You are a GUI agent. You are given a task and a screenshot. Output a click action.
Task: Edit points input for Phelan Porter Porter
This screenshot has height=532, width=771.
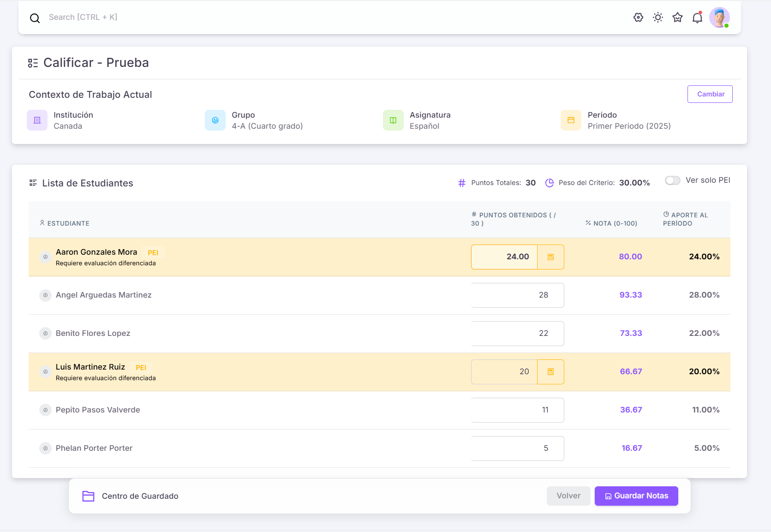(517, 448)
